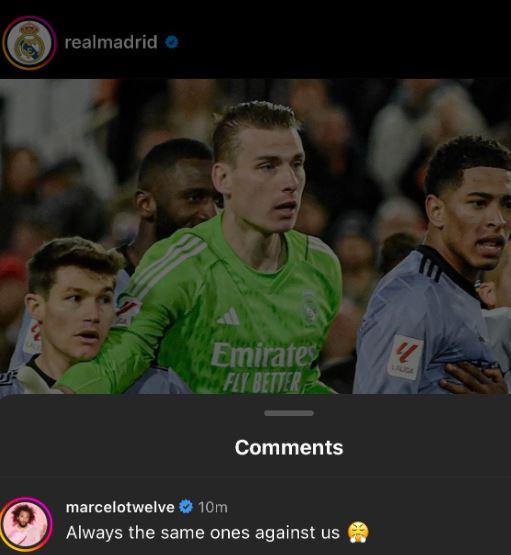Click the Adidas logo on the green jersey
This screenshot has width=511, height=555.
(x=228, y=317)
